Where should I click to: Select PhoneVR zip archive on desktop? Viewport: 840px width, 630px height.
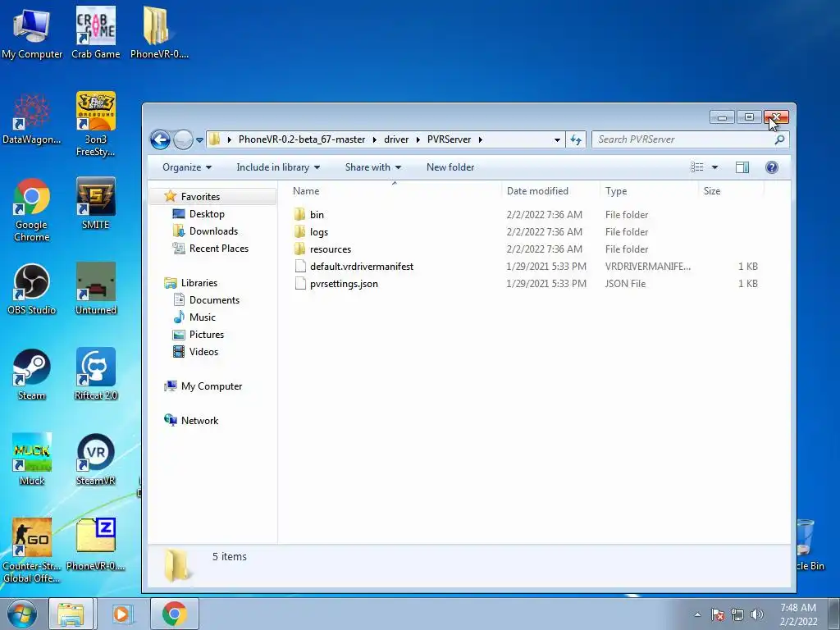coord(96,545)
